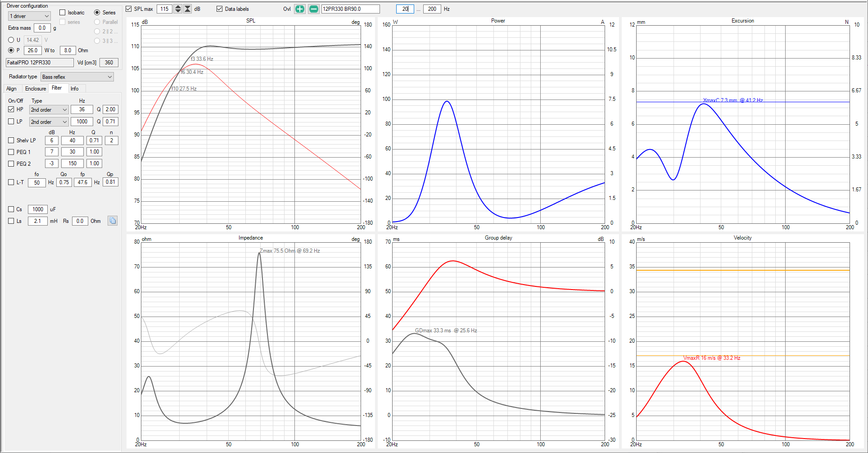
Task: Enable the Ls series inductor checkbox
Action: click(11, 221)
